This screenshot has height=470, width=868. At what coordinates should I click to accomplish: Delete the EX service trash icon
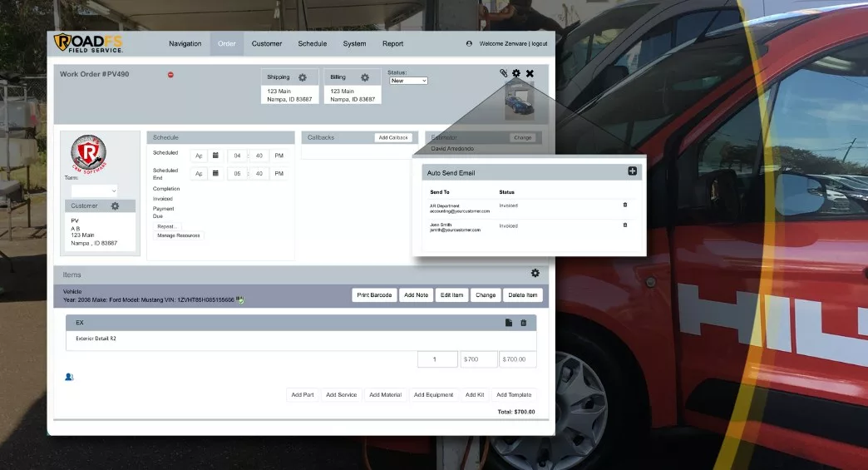tap(524, 323)
